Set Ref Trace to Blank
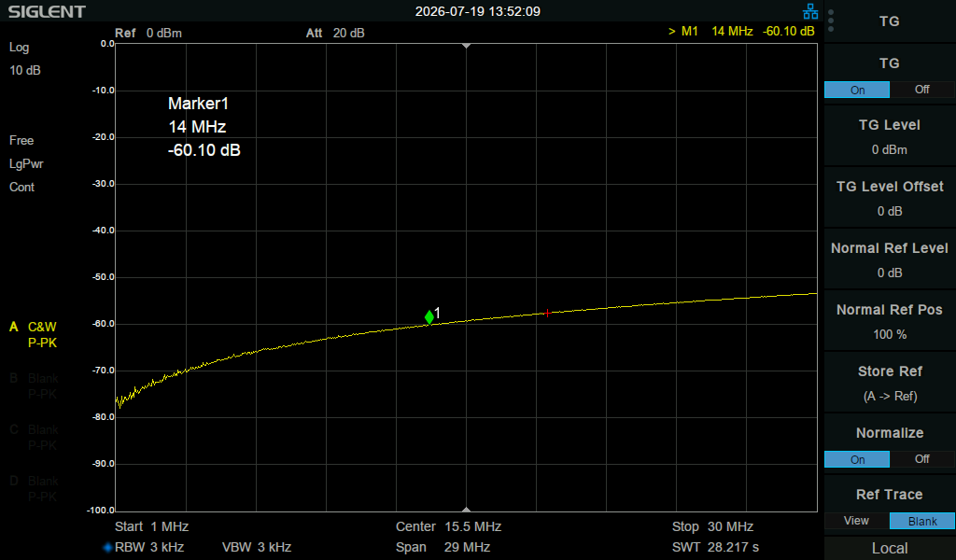This screenshot has height=560, width=956. 921,521
